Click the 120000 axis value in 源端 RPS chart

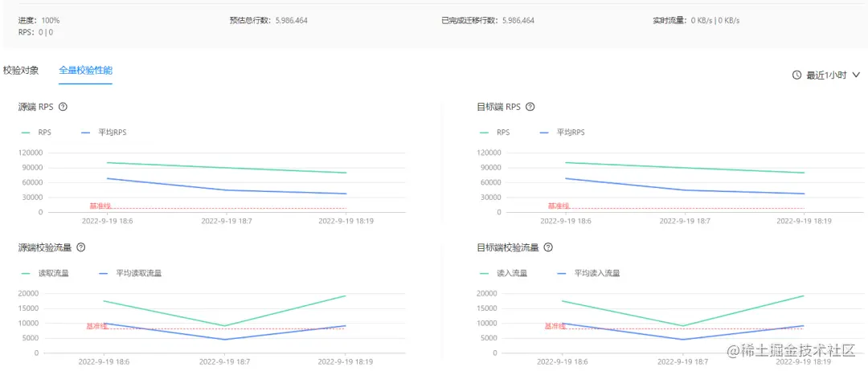click(x=30, y=153)
